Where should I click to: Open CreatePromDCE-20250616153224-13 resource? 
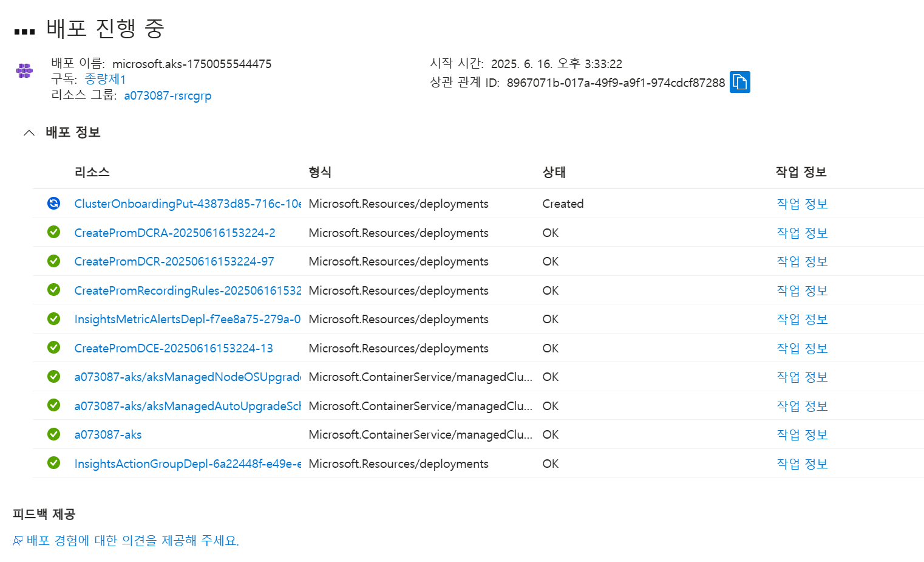click(174, 348)
